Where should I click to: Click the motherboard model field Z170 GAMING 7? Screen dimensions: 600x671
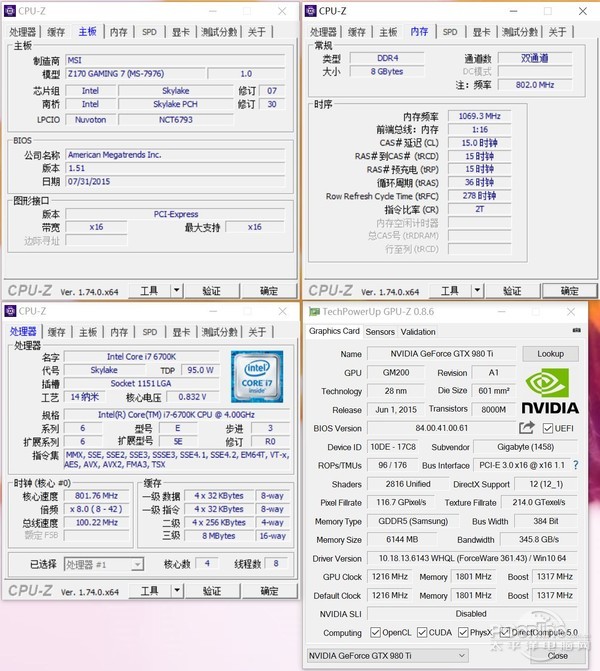point(135,74)
